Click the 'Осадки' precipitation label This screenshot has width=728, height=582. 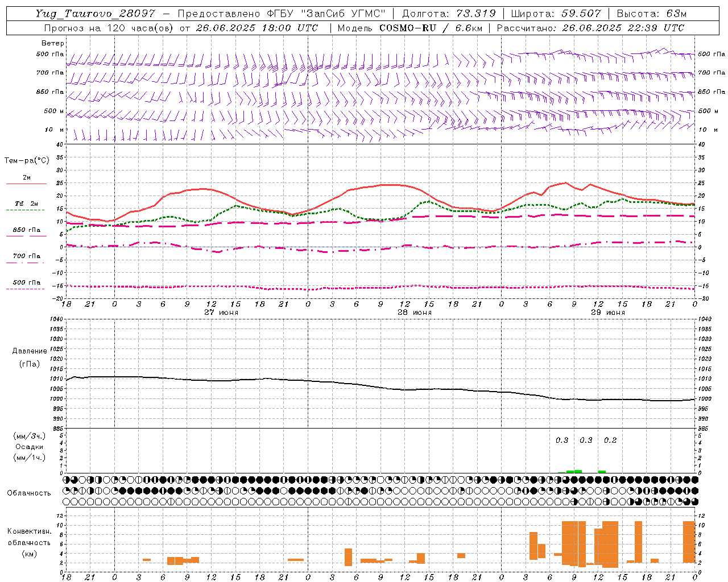(30, 447)
